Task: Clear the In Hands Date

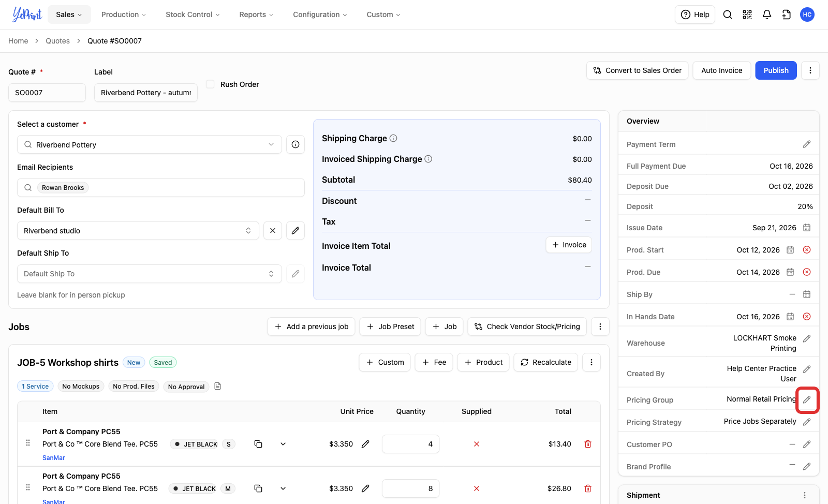Action: (x=807, y=317)
